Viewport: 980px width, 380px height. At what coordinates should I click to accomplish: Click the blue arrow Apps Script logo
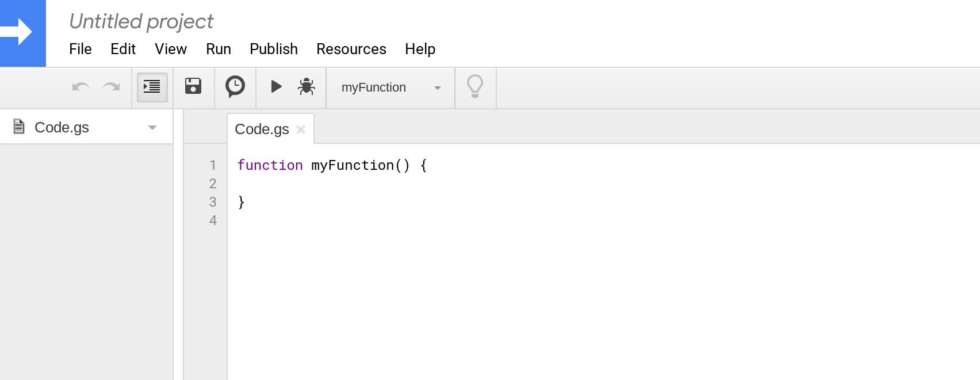coord(23,33)
